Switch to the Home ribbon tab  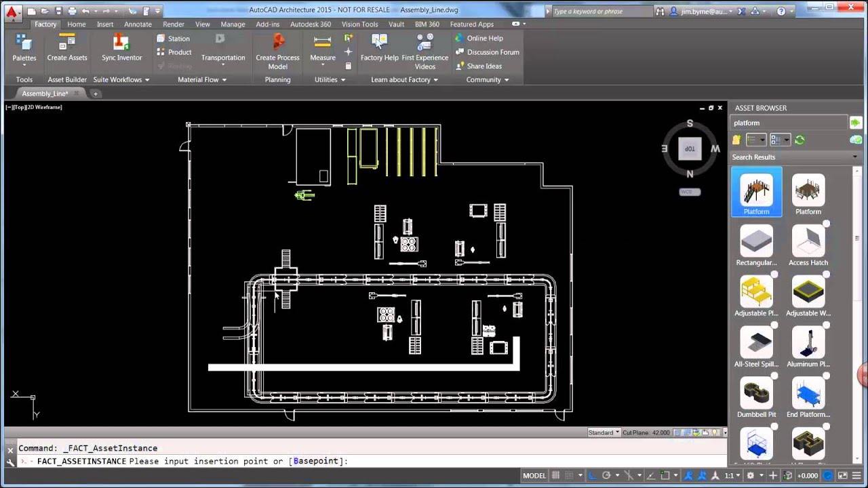pyautogui.click(x=76, y=24)
